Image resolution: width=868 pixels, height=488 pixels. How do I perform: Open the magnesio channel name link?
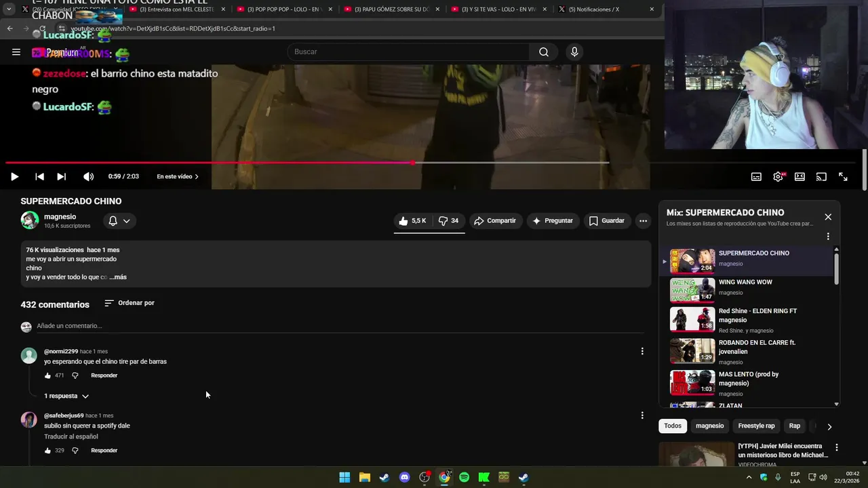60,217
